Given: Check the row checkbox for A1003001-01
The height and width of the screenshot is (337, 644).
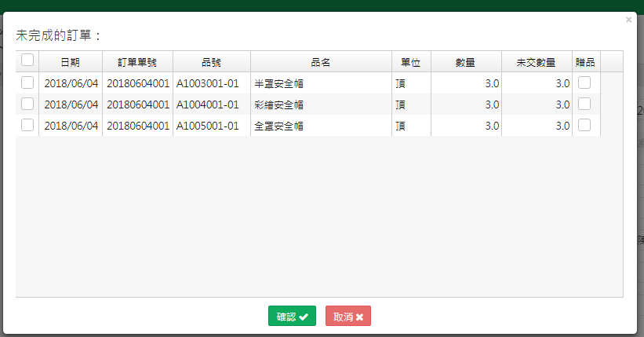Looking at the screenshot, I should point(27,82).
